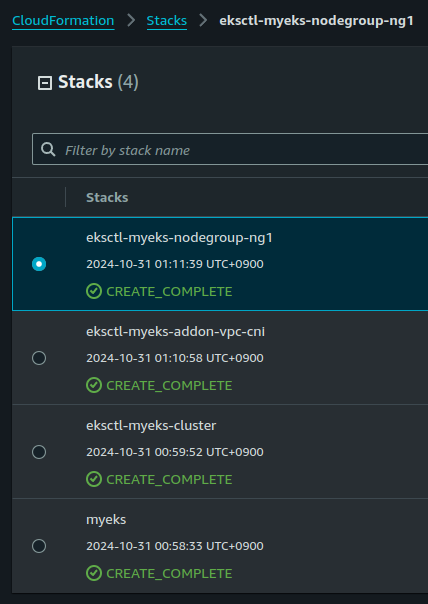Collapse the Stacks panel with minus icon
This screenshot has width=428, height=604.
tap(45, 83)
